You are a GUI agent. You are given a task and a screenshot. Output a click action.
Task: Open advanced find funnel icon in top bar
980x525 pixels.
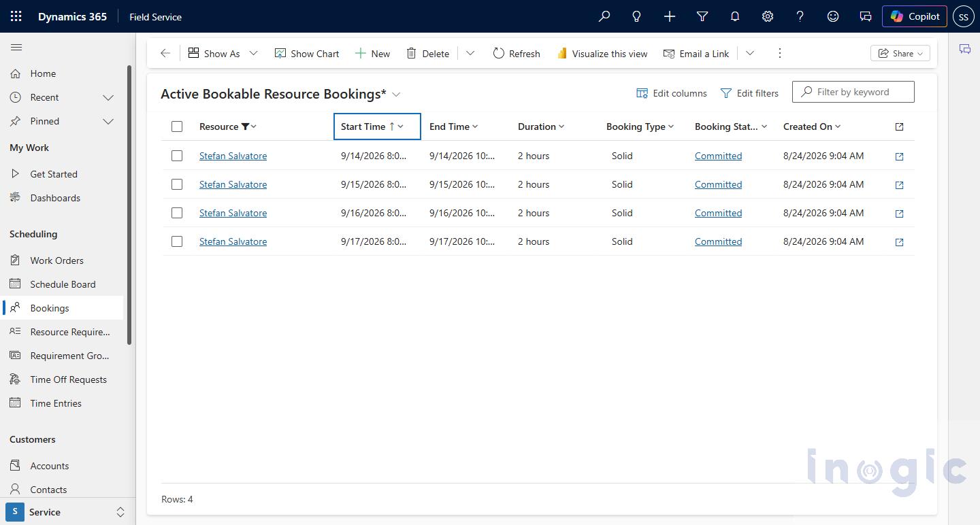702,16
